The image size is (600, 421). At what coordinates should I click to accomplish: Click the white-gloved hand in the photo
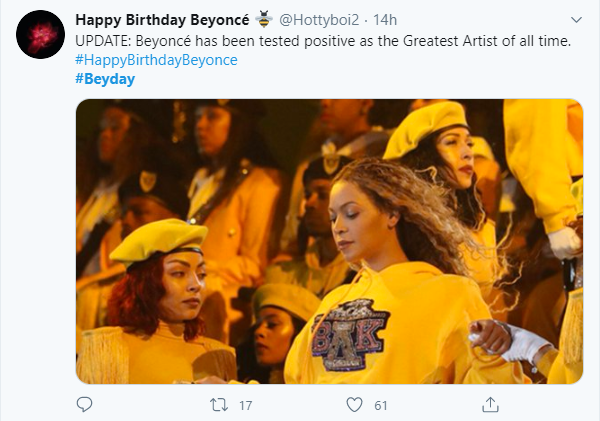pyautogui.click(x=527, y=345)
